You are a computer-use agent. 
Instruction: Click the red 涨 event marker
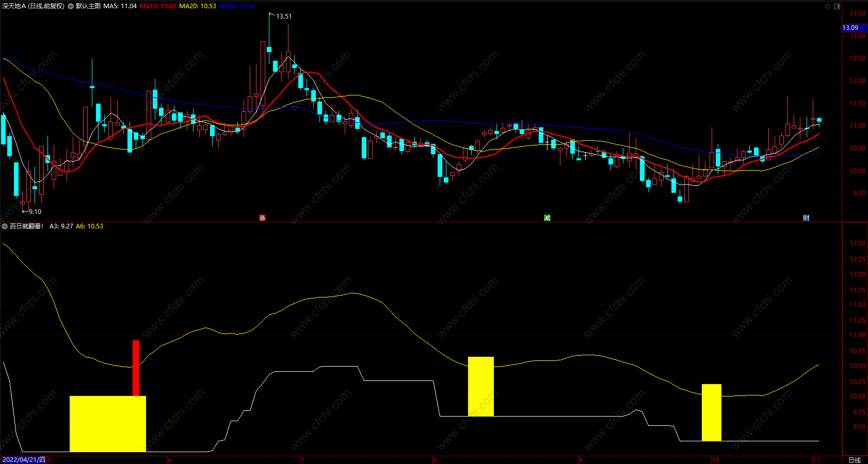click(x=262, y=218)
